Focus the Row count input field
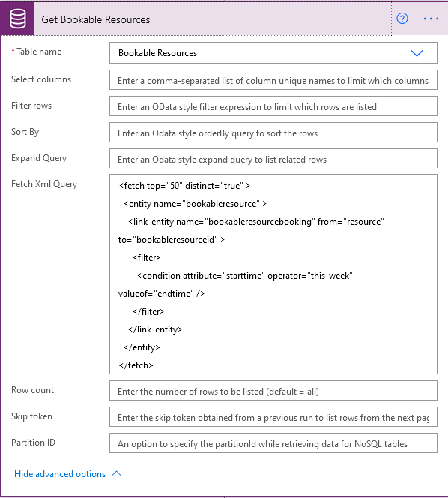This screenshot has height=498, width=448. 273,391
